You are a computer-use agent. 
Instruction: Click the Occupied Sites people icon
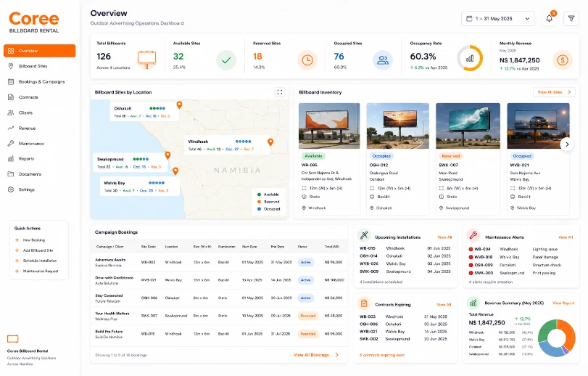383,60
